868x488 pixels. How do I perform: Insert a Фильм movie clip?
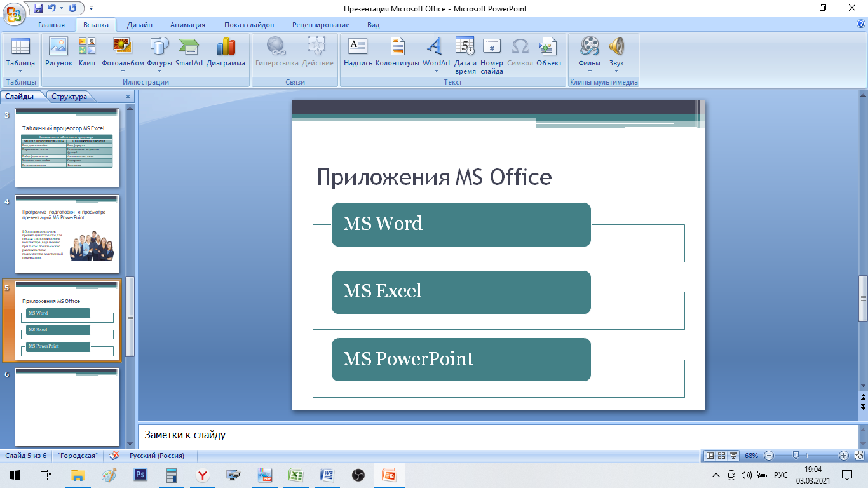[x=590, y=52]
